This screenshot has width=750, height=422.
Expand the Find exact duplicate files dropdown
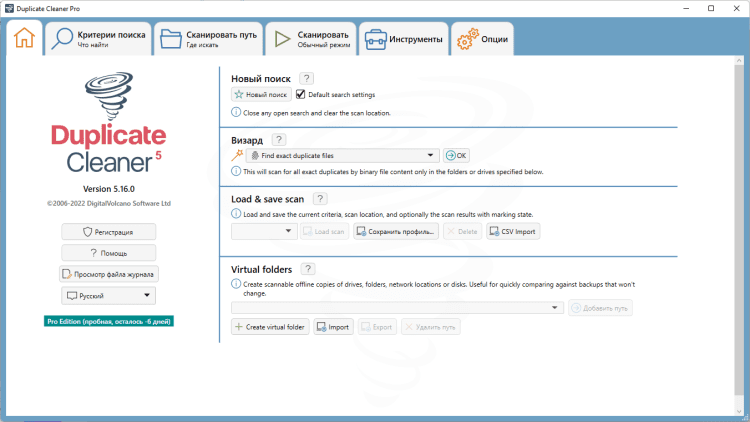(x=342, y=155)
